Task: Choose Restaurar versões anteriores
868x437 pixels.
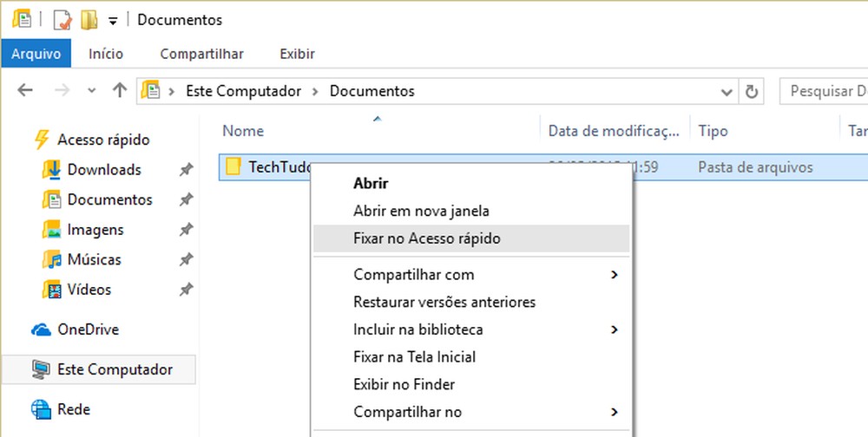Action: pyautogui.click(x=444, y=302)
